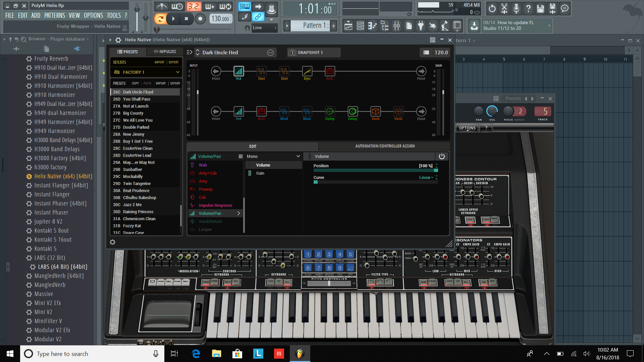The height and width of the screenshot is (362, 644).
Task: Toggle visibility of Send/Return effect block
Action: pyautogui.click(x=193, y=222)
